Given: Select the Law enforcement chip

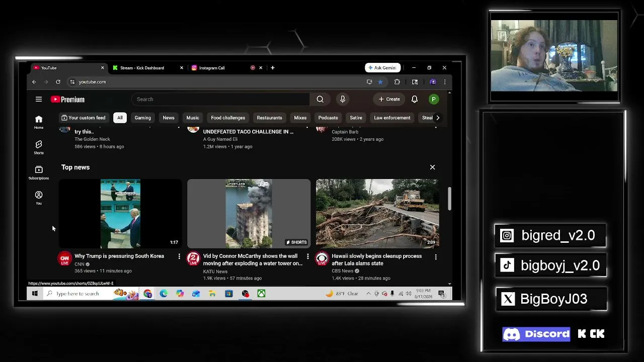Looking at the screenshot, I should [392, 118].
